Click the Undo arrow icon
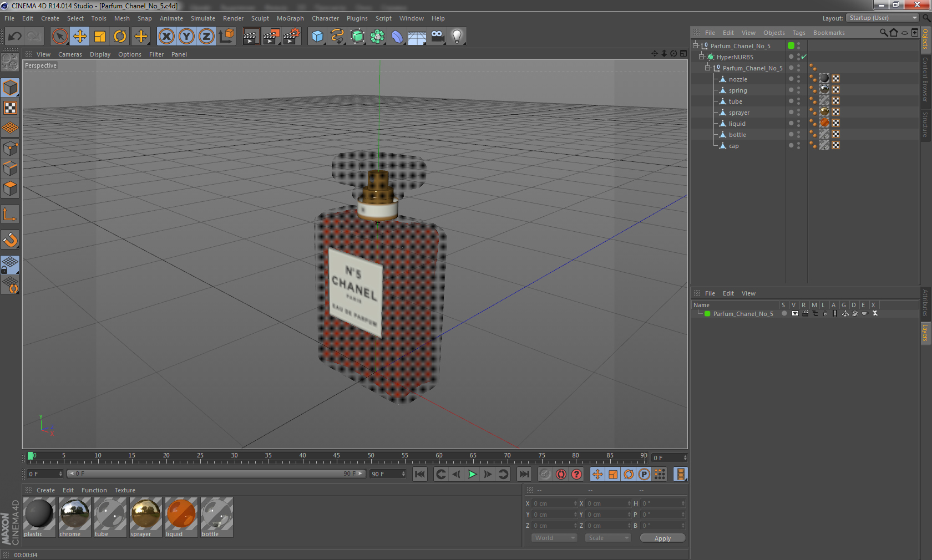Image resolution: width=932 pixels, height=560 pixels. click(x=15, y=37)
